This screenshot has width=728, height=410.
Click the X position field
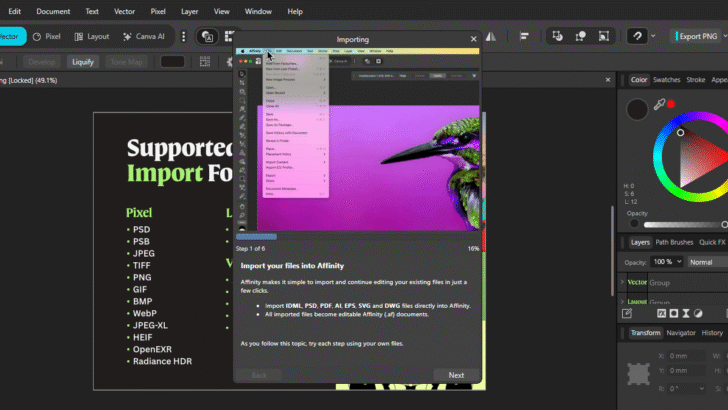(x=686, y=356)
